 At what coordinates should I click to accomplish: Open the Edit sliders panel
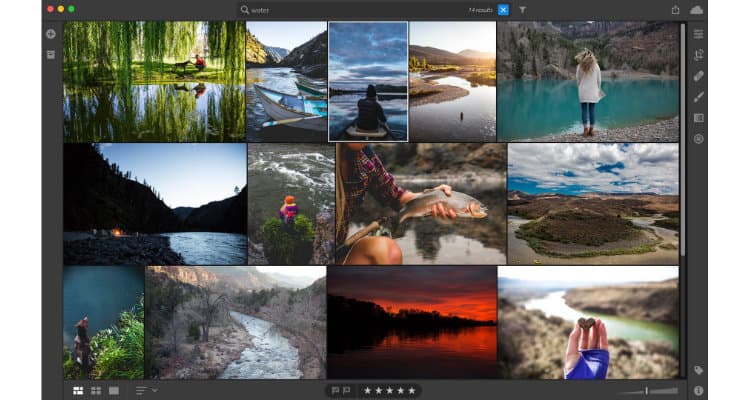tap(698, 34)
